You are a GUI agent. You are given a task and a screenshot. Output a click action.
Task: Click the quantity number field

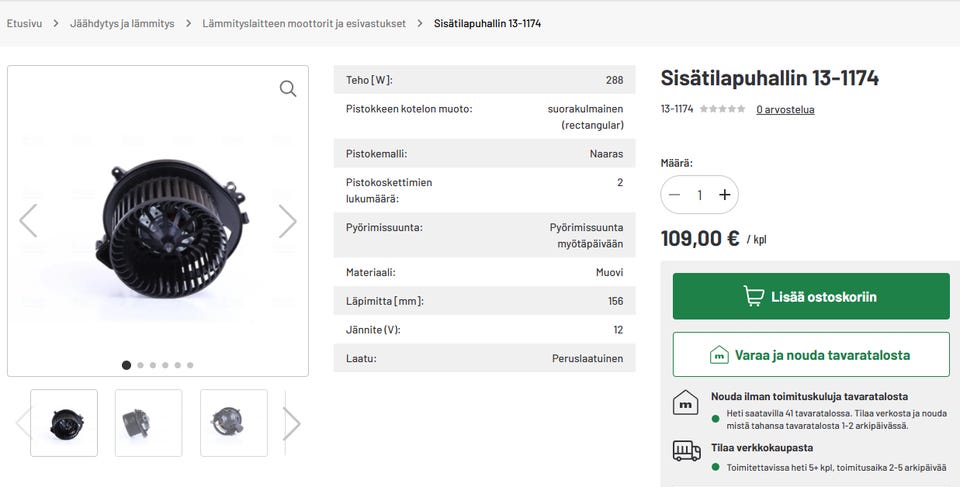tap(700, 195)
